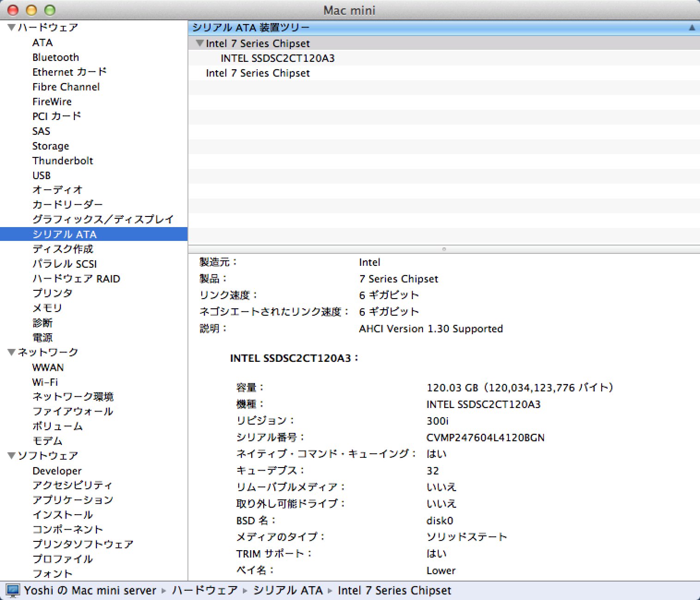The image size is (700, 600).
Task: Open コンポーネント entry
Action: [x=67, y=529]
